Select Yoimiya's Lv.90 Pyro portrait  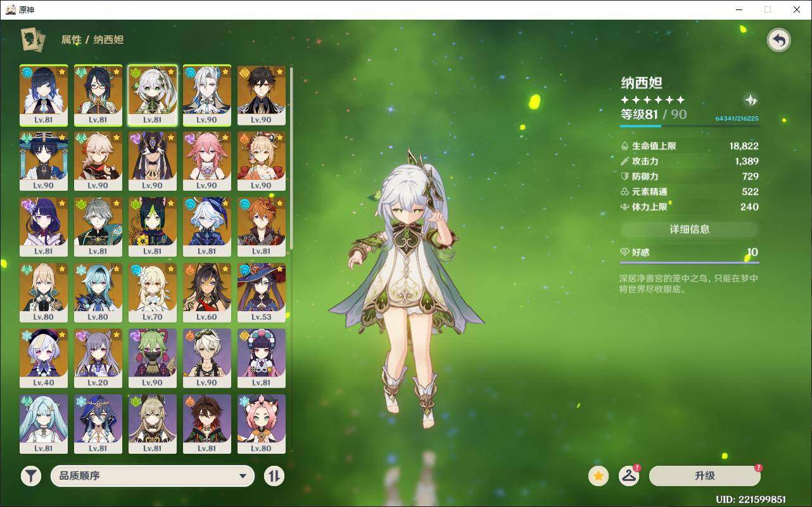262,161
